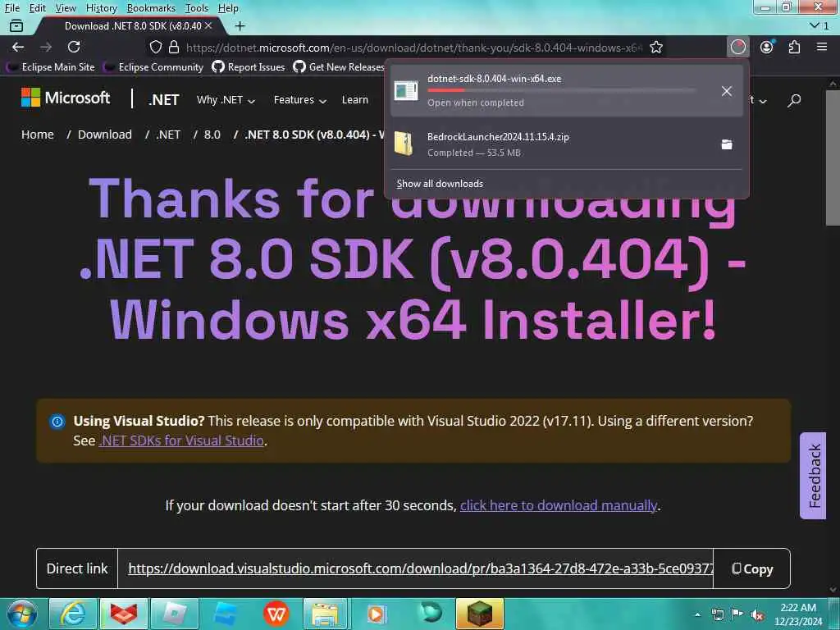
Task: Go to 8.0 breadcrumb
Action: 212,135
